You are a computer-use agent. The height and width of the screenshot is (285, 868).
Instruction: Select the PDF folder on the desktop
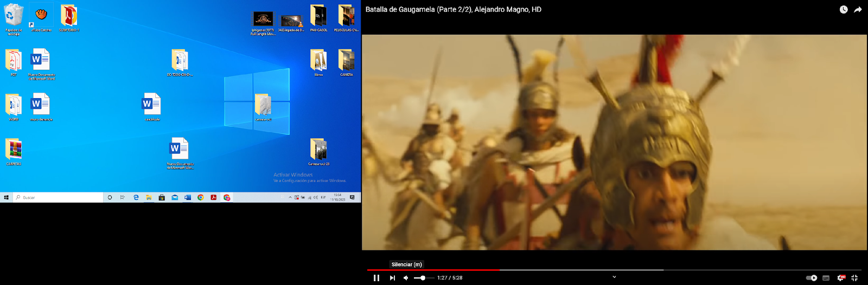14,62
